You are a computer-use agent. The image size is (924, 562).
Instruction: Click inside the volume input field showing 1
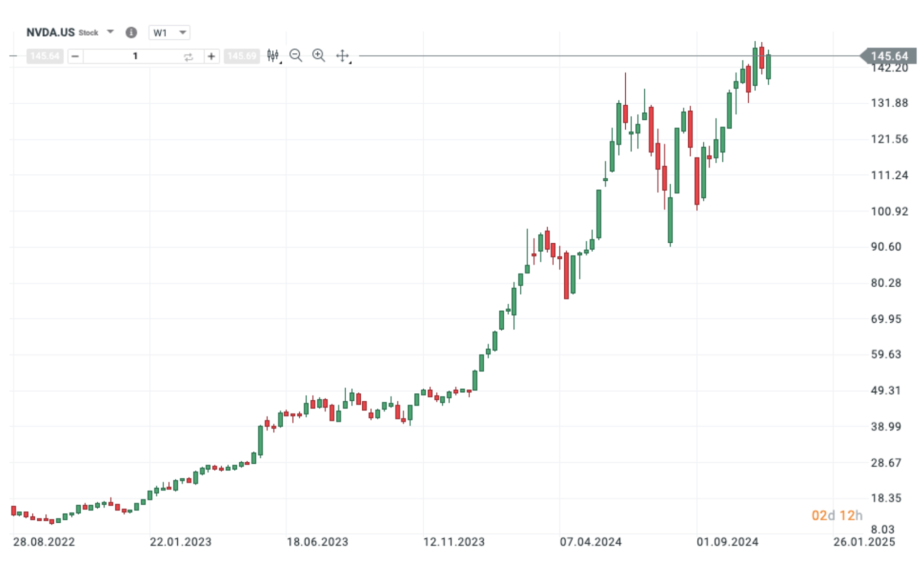coord(135,56)
